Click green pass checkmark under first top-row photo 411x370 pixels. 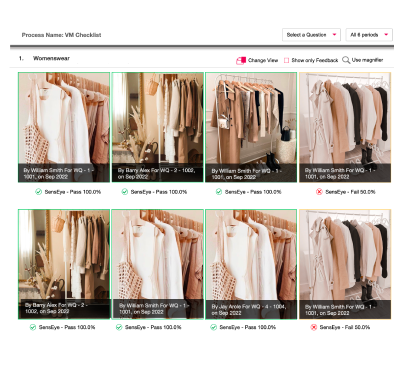pos(39,192)
